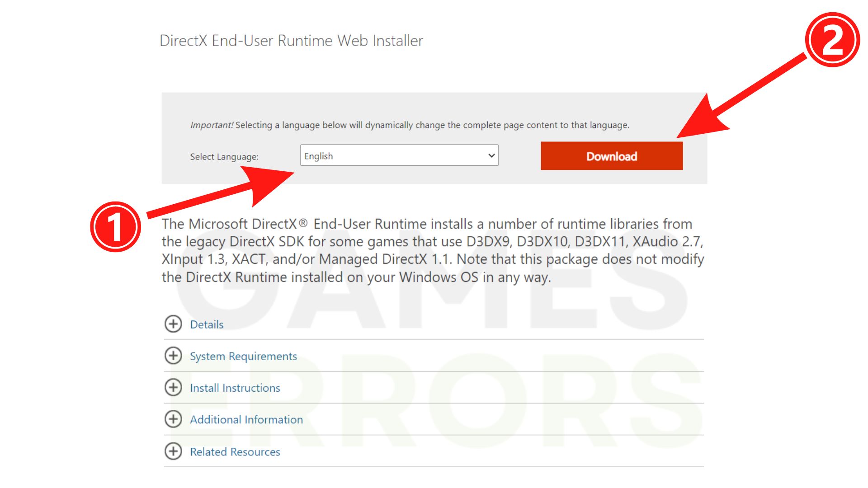Click the Related Resources plus icon
The width and height of the screenshot is (868, 488).
coord(173,451)
